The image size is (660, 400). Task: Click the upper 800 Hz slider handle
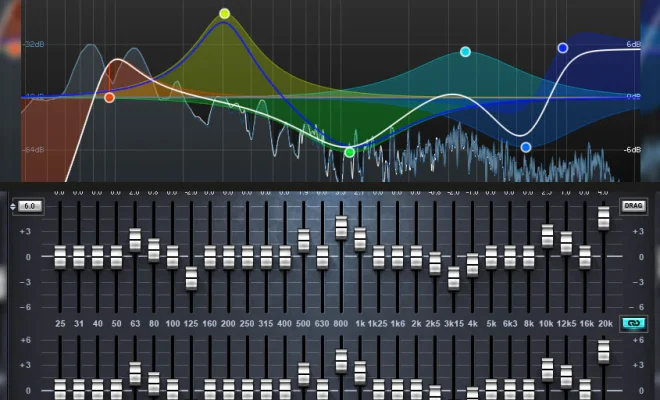pos(341,227)
